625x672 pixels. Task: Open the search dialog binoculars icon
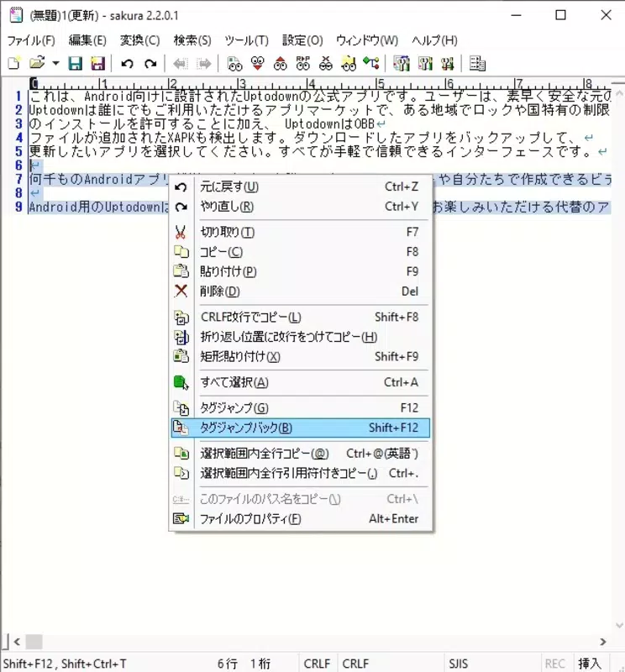pyautogui.click(x=234, y=64)
